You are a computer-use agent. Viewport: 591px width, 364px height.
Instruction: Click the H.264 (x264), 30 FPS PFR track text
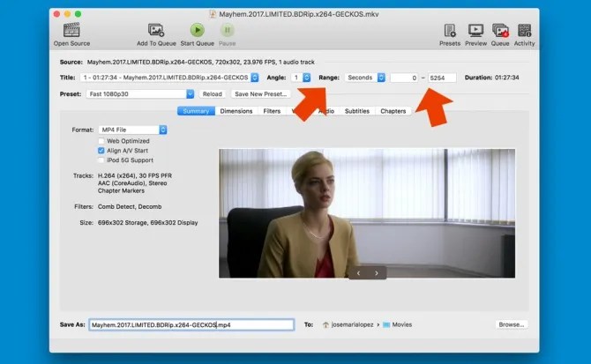coord(135,175)
